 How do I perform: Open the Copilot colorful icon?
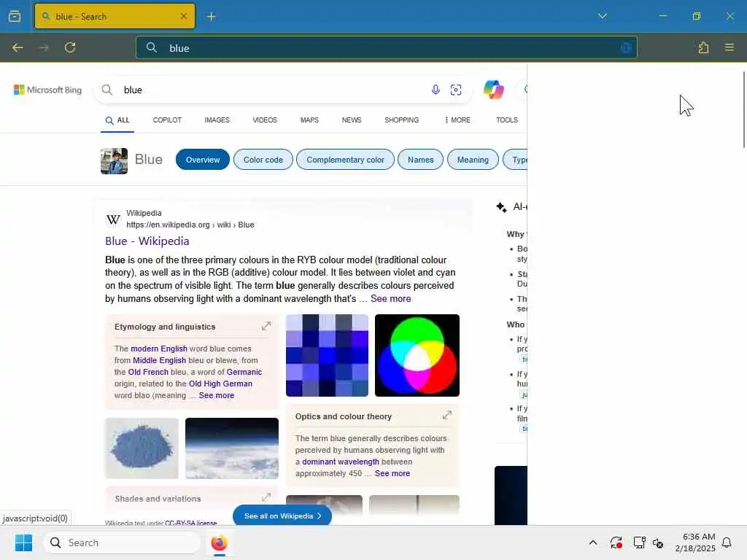click(x=494, y=90)
